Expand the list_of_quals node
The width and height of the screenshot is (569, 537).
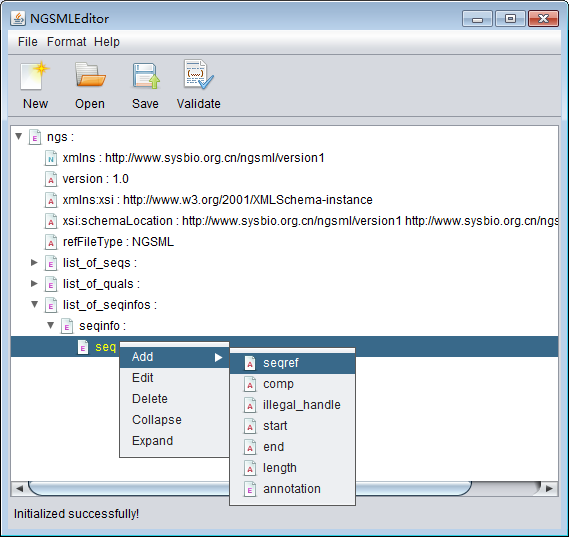pyautogui.click(x=34, y=283)
